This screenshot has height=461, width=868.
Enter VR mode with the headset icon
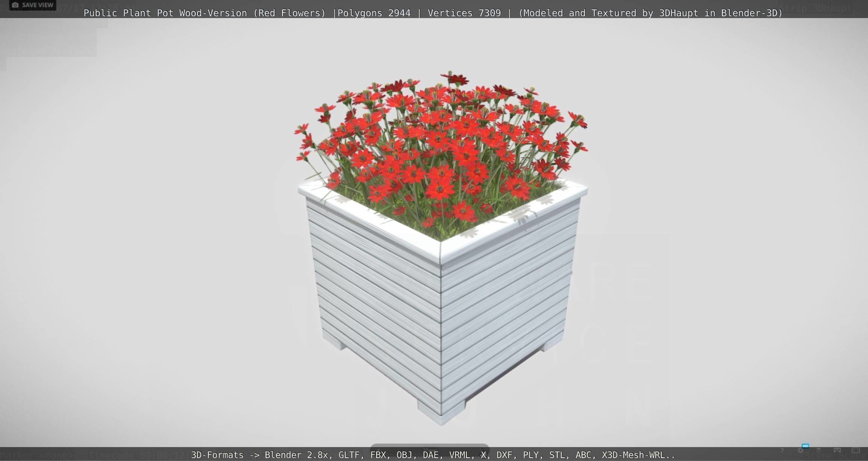coord(837,450)
